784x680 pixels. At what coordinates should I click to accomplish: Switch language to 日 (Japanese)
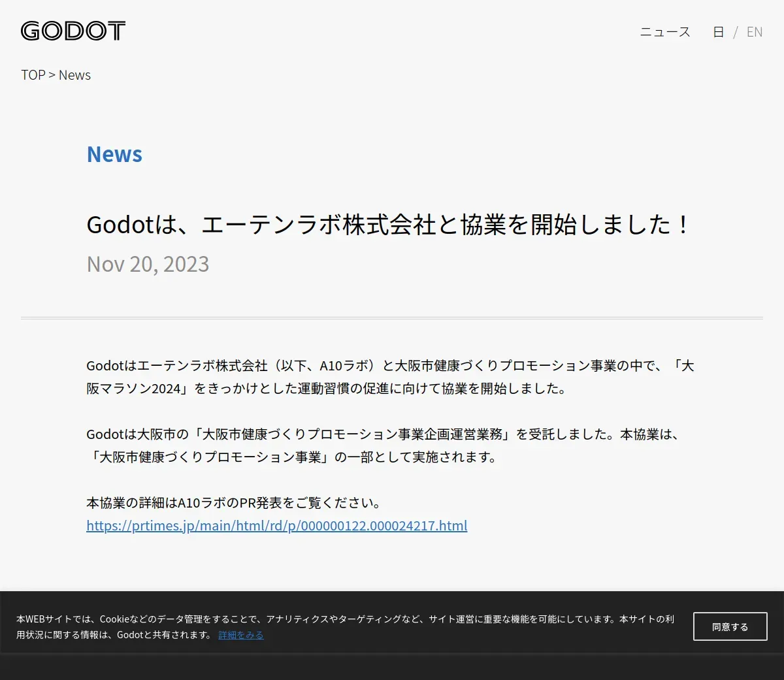click(718, 32)
